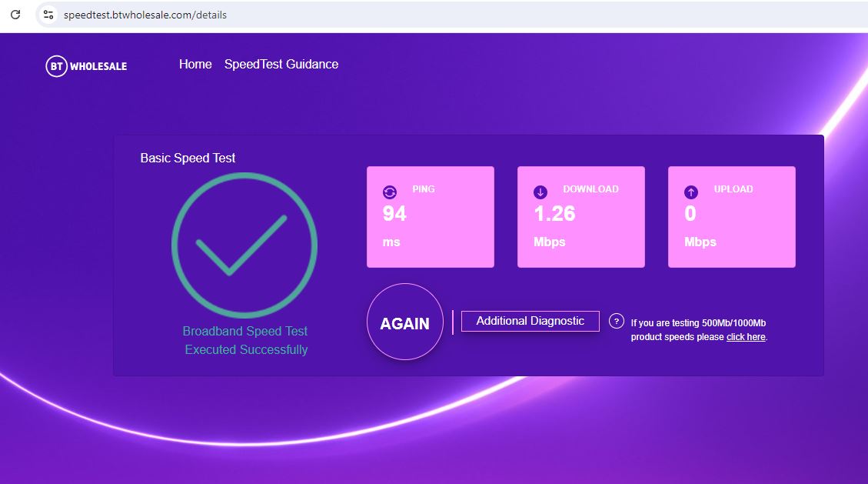The image size is (868, 484).
Task: Reload the page with the refresh icon
Action: 15,15
